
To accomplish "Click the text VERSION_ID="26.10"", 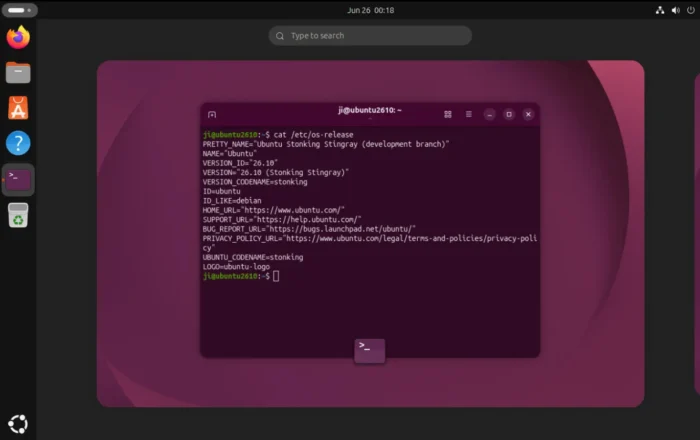I will tap(240, 163).
